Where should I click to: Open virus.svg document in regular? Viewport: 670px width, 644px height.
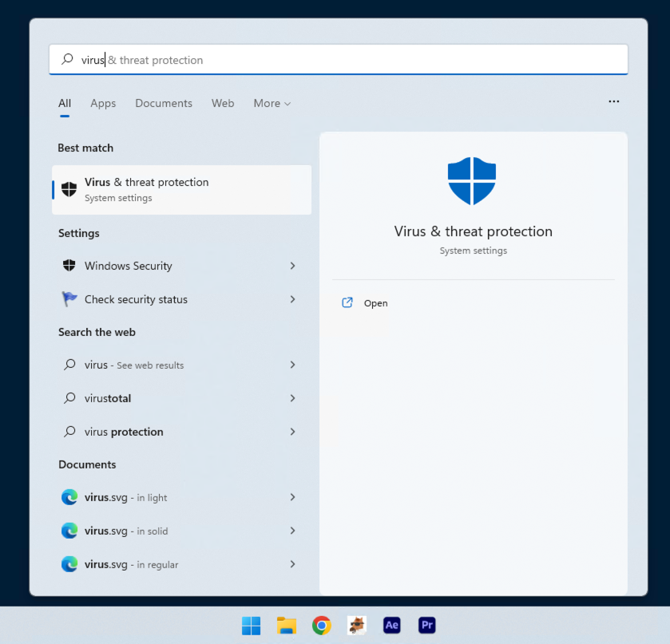181,564
